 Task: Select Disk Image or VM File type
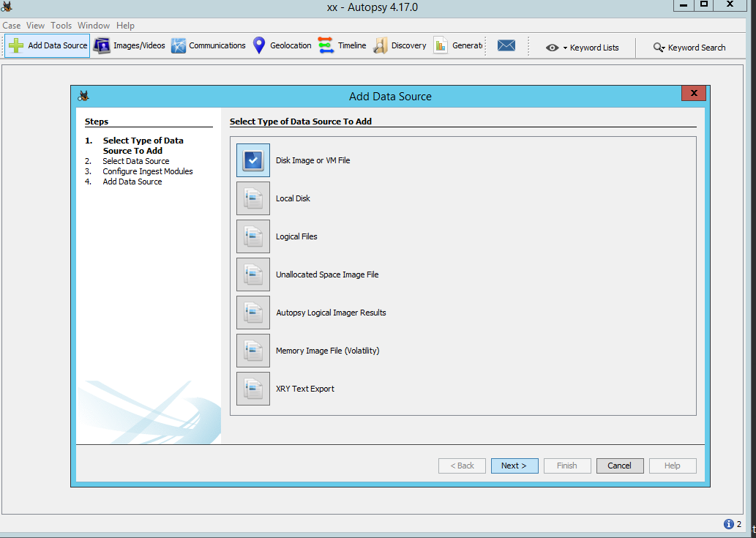tap(253, 160)
